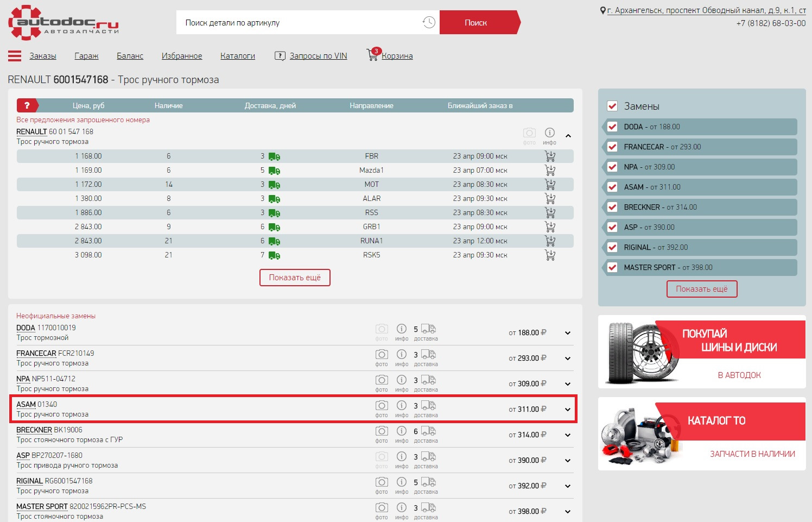
Task: Open the tires and wheels banner
Action: (x=702, y=352)
